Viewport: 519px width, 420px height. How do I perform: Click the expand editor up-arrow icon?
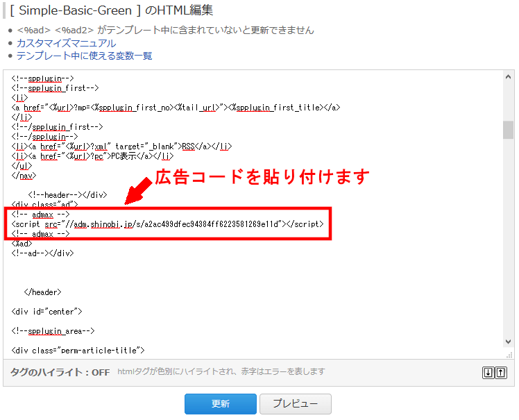click(x=501, y=373)
